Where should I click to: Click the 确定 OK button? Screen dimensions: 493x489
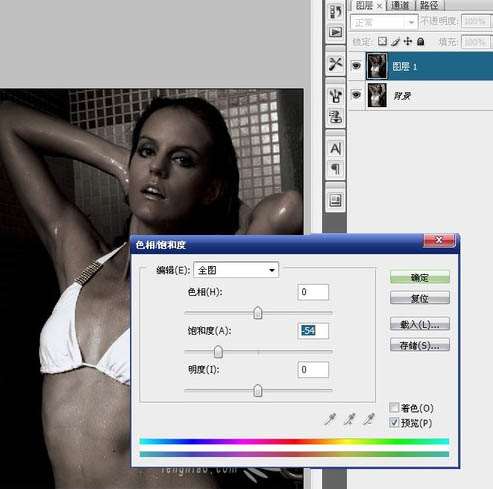pyautogui.click(x=420, y=277)
